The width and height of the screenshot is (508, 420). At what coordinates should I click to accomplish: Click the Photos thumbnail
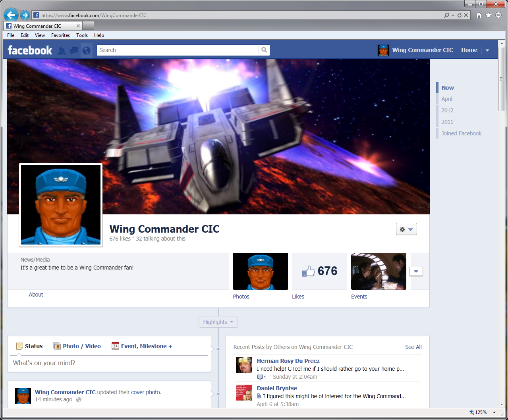tap(260, 271)
